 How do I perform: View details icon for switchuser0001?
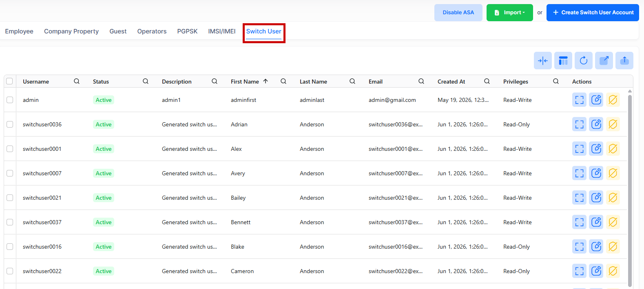coord(579,149)
